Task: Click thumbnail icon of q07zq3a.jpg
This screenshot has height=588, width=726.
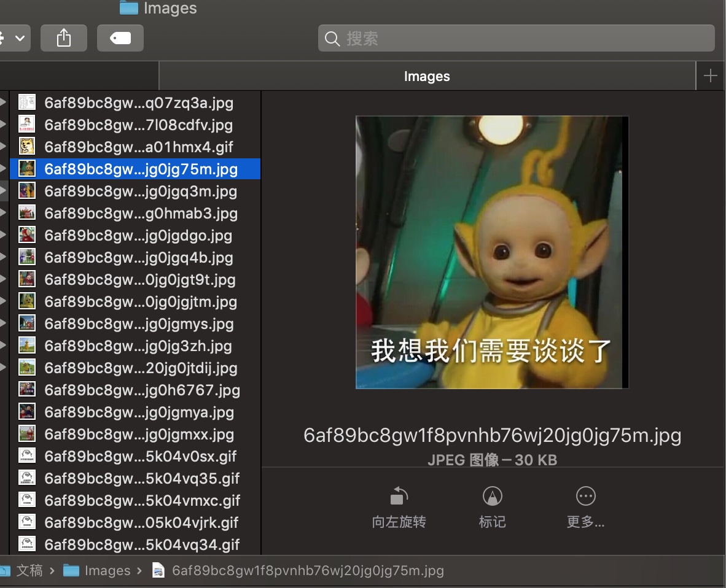Action: 27,103
